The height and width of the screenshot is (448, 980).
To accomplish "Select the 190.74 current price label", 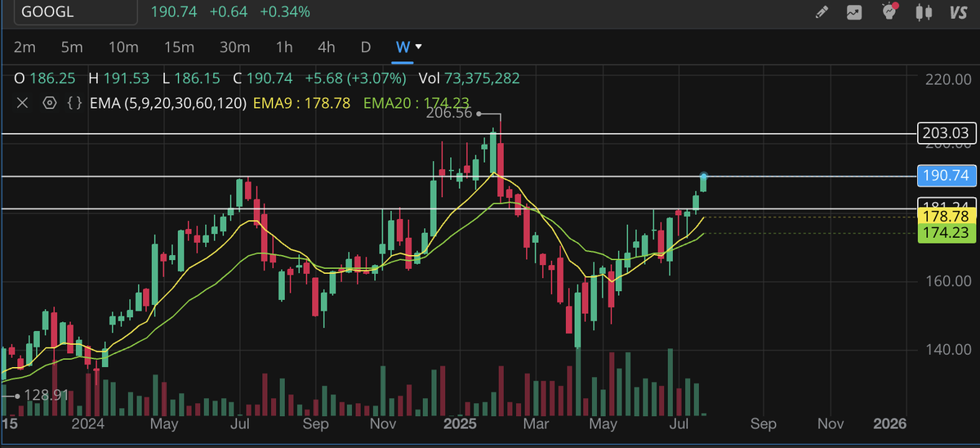I will (x=945, y=175).
